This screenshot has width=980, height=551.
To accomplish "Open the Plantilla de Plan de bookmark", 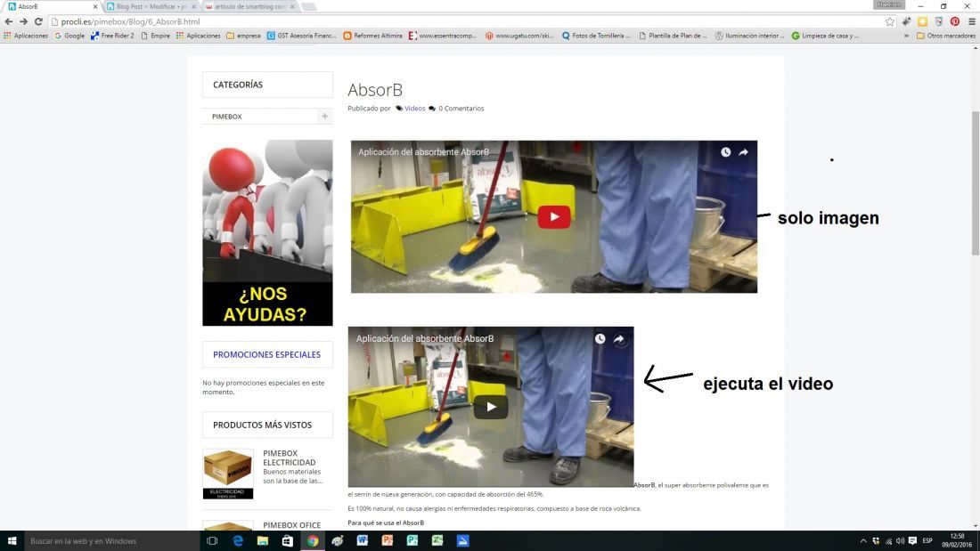I will (x=673, y=36).
